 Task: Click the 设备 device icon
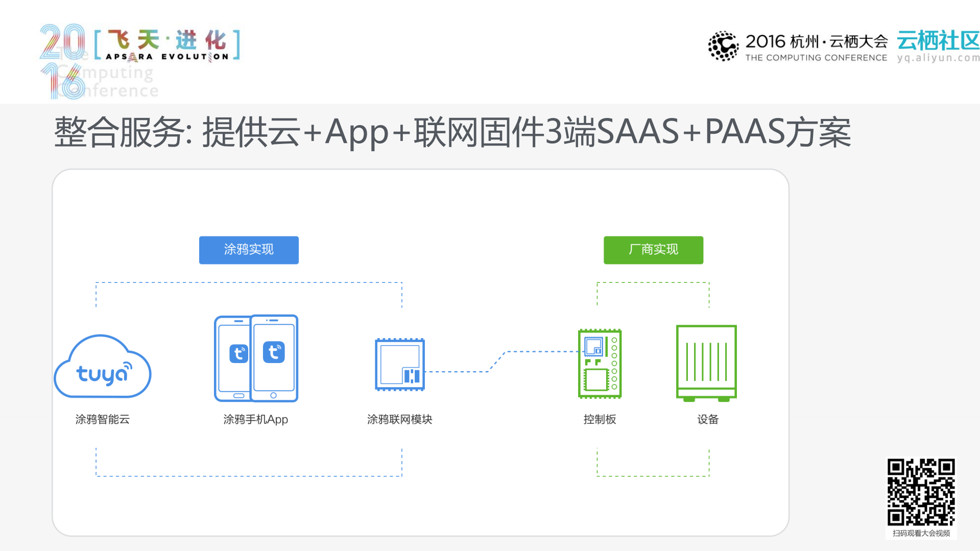(x=707, y=363)
